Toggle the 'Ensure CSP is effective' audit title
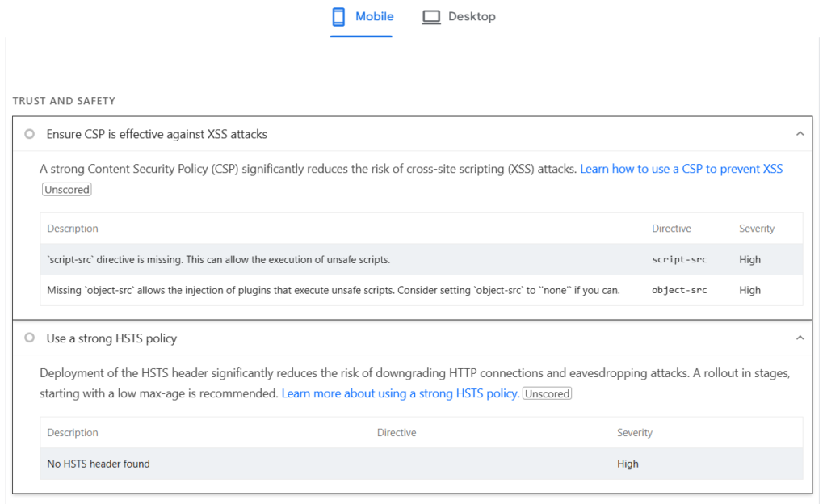This screenshot has width=827, height=504. [x=157, y=134]
